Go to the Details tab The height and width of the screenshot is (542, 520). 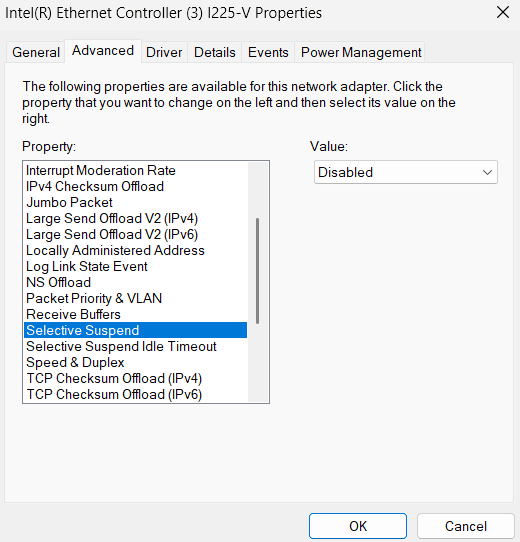tap(215, 53)
